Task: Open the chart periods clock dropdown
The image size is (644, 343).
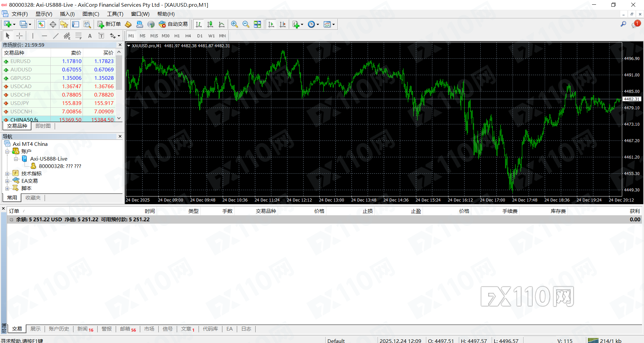Action: click(313, 24)
